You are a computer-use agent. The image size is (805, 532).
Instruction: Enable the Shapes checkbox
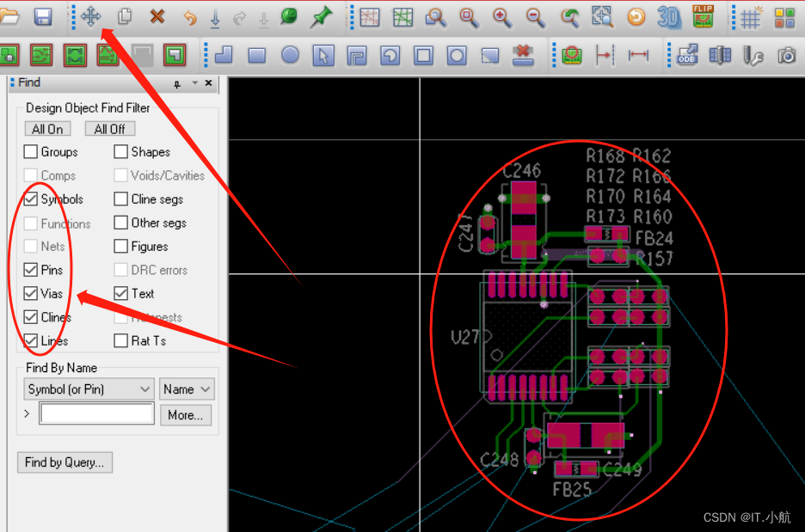pyautogui.click(x=120, y=151)
